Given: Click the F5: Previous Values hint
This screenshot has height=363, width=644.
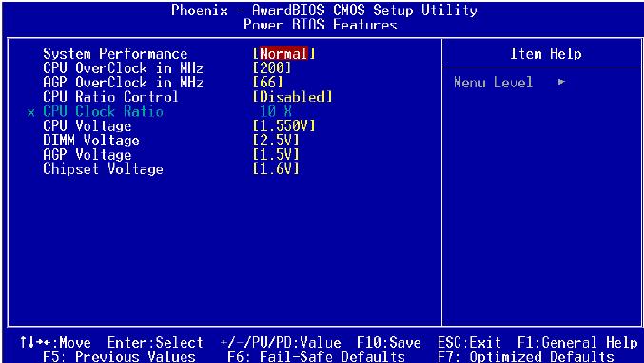Looking at the screenshot, I should click(119, 356).
